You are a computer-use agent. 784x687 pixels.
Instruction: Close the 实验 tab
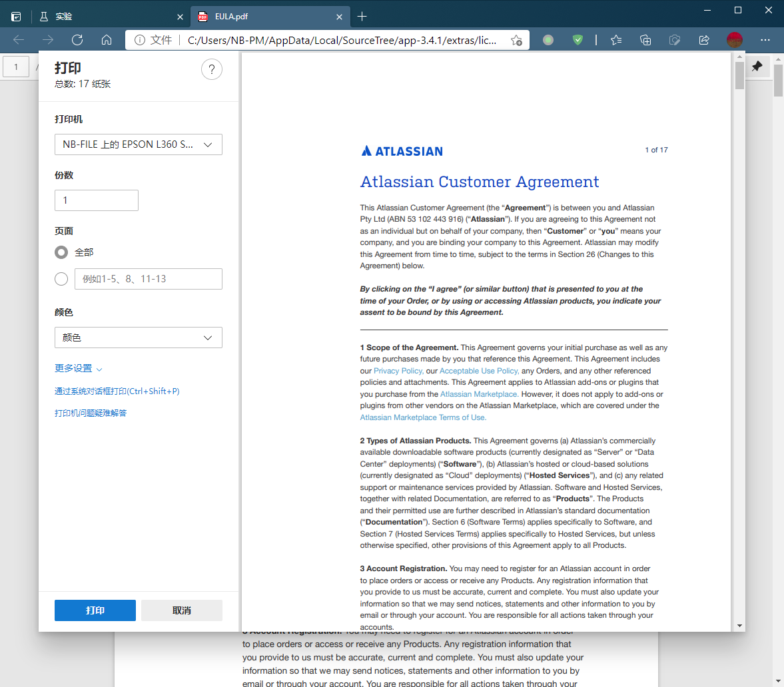[x=180, y=17]
